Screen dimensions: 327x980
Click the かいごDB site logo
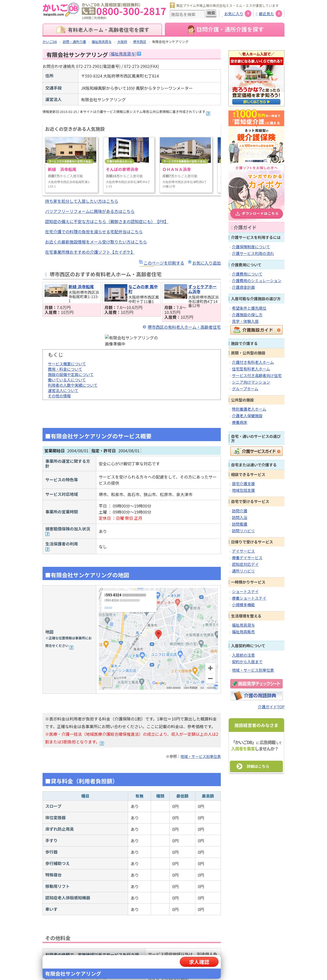click(x=61, y=10)
